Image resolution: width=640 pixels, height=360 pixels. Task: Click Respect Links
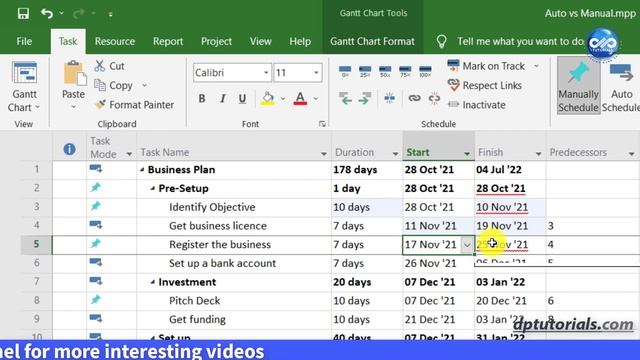pos(484,85)
